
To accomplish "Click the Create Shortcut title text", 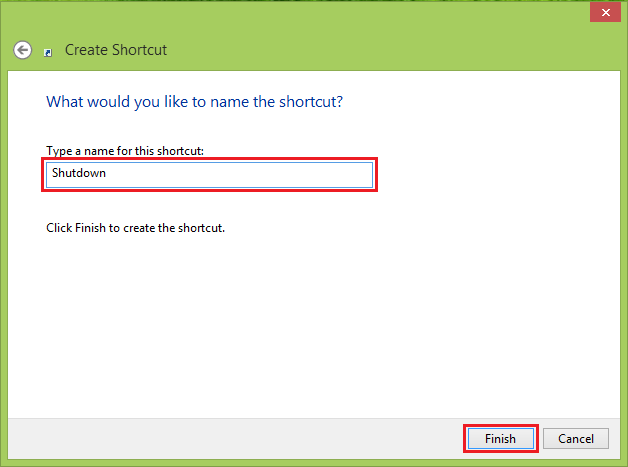I will pyautogui.click(x=116, y=50).
